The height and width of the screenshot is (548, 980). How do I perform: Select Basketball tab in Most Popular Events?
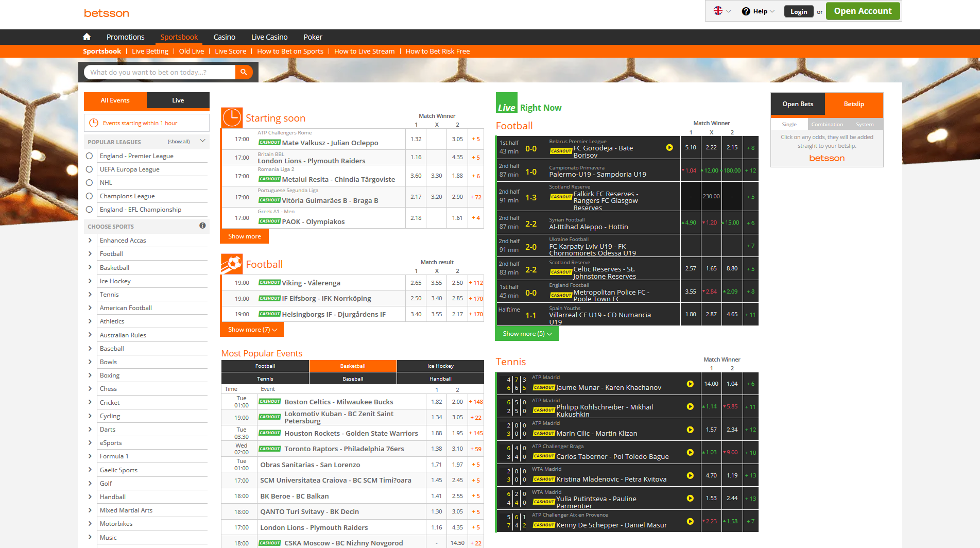coord(353,366)
